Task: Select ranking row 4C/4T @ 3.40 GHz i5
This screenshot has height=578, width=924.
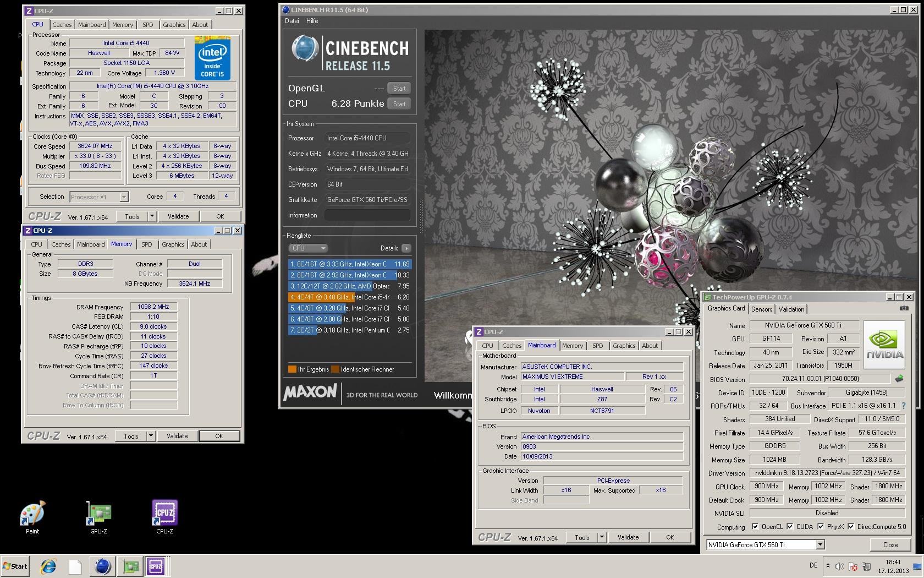Action: [349, 297]
